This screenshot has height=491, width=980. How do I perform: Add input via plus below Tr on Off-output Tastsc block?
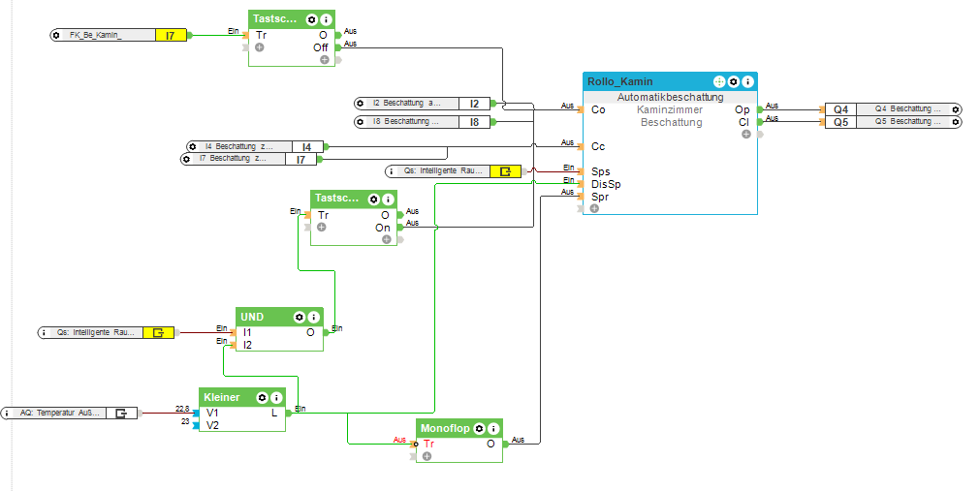(260, 47)
